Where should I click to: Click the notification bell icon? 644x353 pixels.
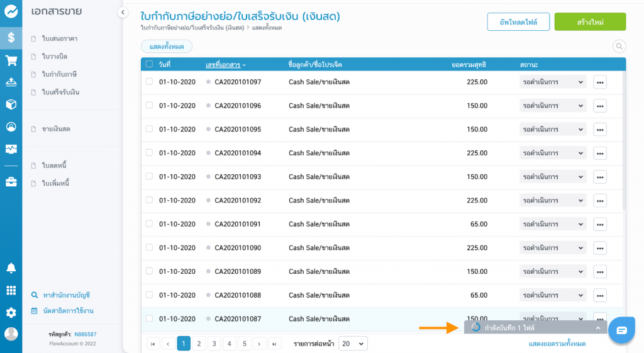[11, 268]
